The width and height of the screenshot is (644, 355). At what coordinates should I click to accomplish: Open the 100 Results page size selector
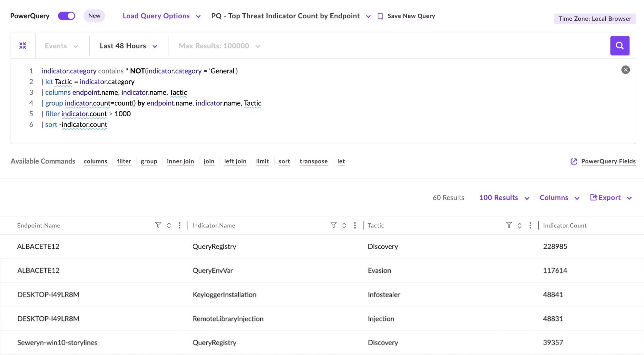click(504, 198)
